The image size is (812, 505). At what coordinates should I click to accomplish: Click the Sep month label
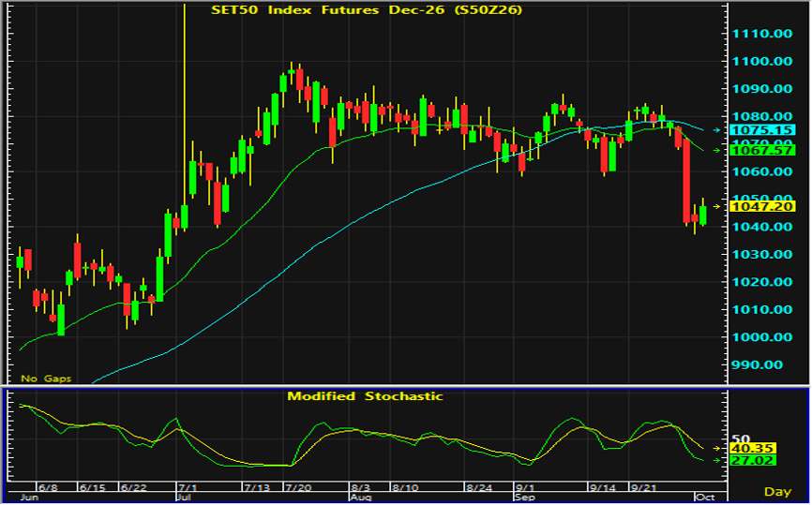[x=524, y=498]
